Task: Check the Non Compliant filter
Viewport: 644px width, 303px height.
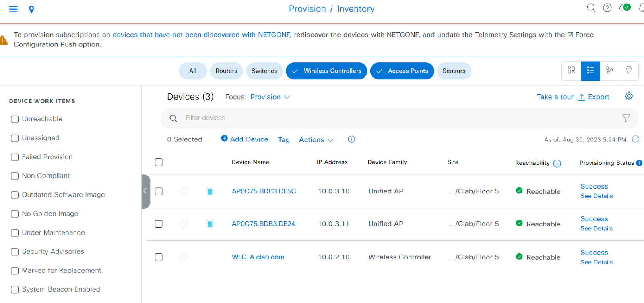Action: pos(15,176)
